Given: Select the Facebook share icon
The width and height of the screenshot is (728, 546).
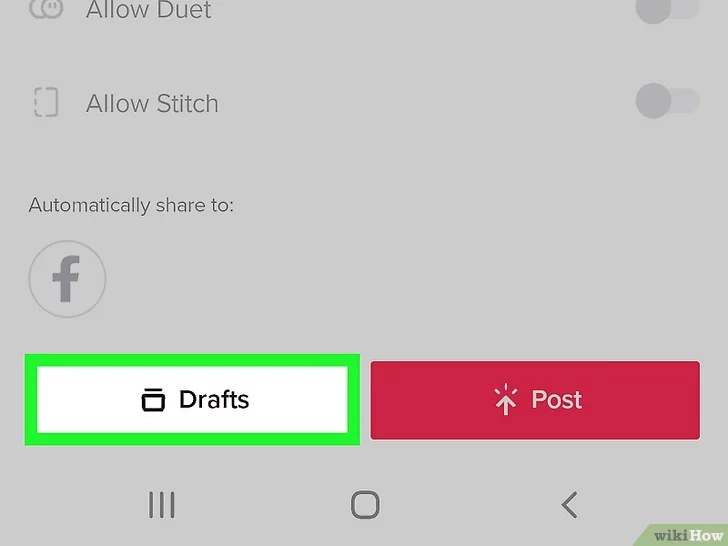Looking at the screenshot, I should click(67, 279).
